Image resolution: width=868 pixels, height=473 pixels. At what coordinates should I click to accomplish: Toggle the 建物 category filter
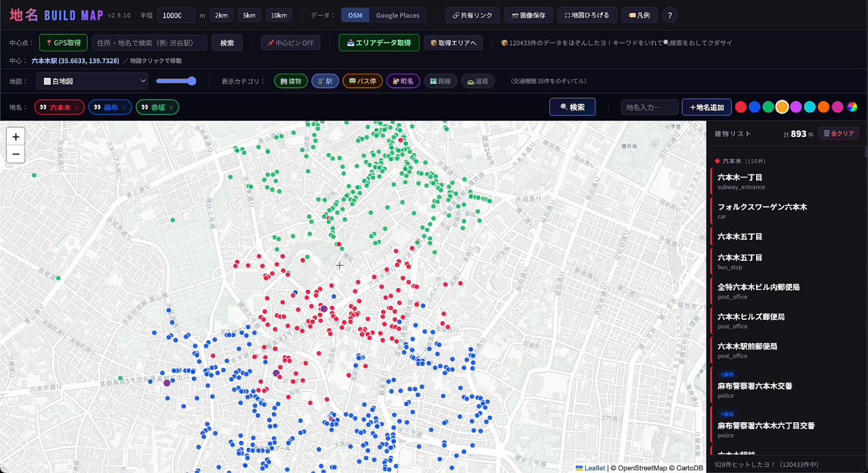click(x=291, y=81)
